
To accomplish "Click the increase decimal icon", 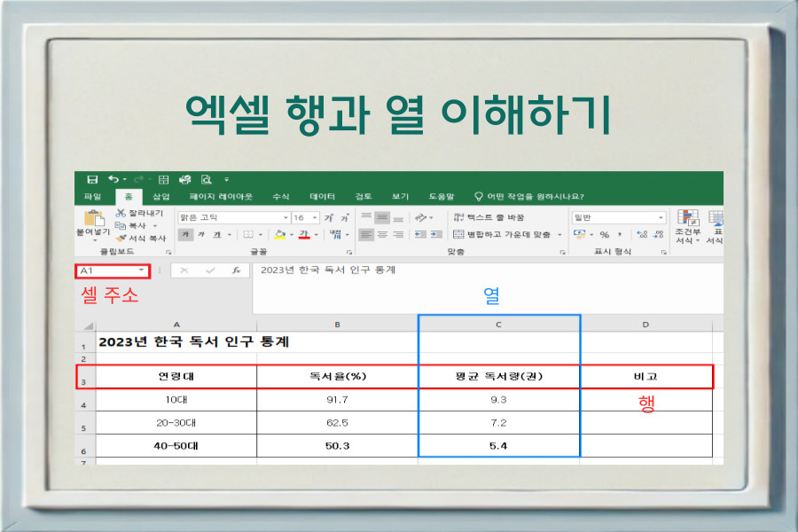I will pos(642,235).
